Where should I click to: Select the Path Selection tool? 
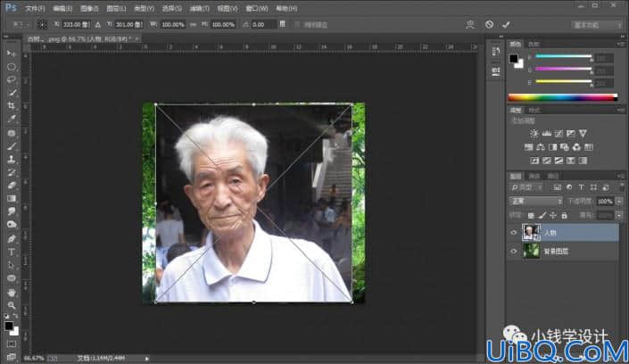point(12,265)
